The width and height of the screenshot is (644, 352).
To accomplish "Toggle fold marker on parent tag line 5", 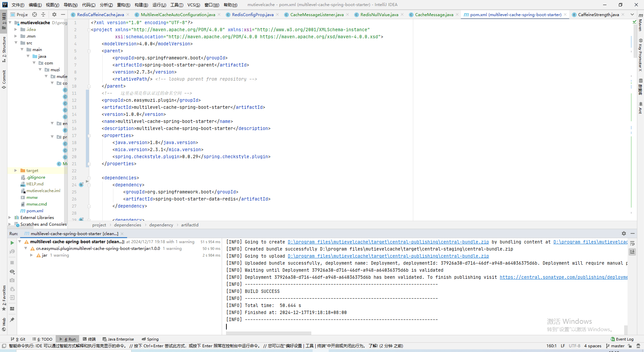I will (89, 51).
